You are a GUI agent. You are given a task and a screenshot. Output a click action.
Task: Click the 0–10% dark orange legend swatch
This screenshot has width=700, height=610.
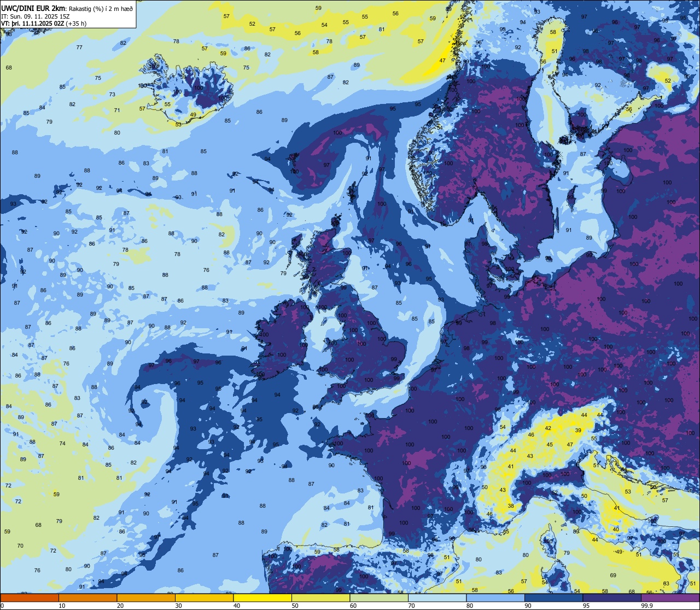point(30,597)
